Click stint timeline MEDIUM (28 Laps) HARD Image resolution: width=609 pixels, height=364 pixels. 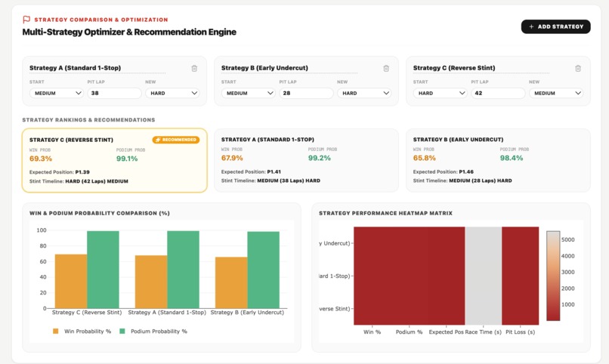coord(481,180)
